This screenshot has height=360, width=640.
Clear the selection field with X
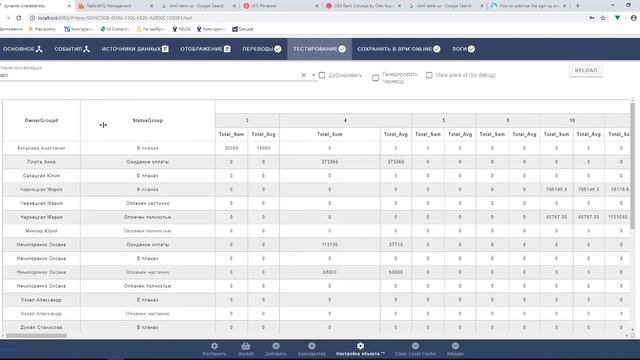(304, 75)
